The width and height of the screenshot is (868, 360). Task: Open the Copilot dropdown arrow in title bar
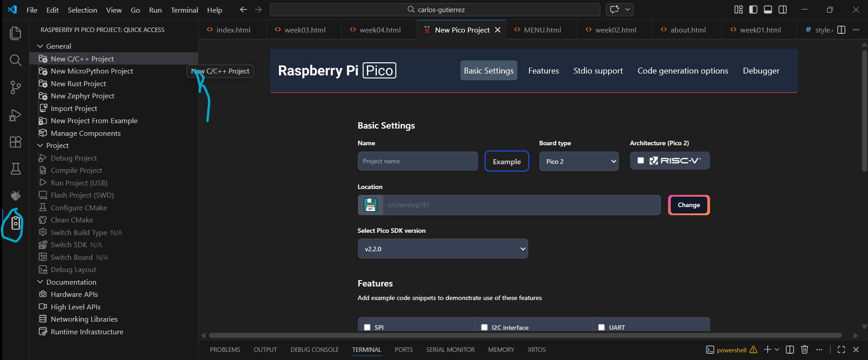[x=627, y=9]
